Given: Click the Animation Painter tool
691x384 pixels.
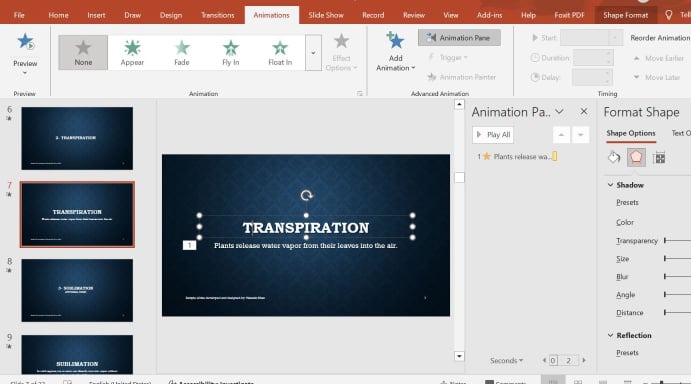Looking at the screenshot, I should (x=461, y=77).
